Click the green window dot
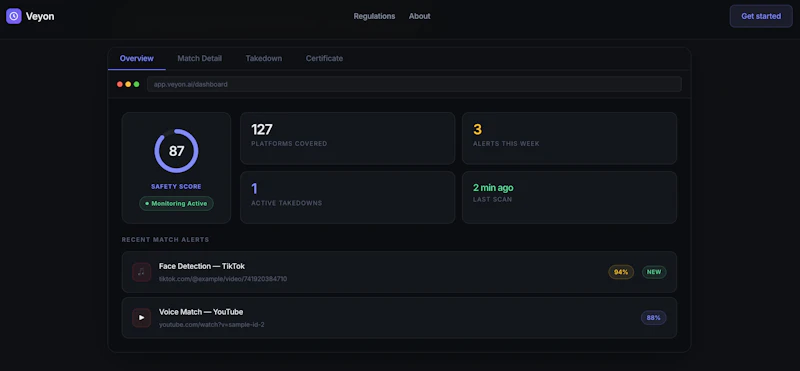Image resolution: width=800 pixels, height=371 pixels. click(136, 84)
